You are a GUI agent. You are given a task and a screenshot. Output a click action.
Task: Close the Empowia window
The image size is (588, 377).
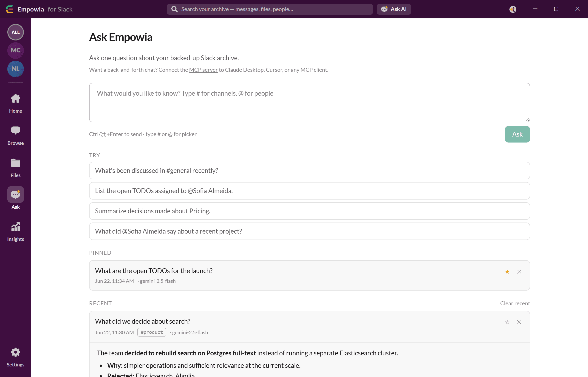point(577,9)
